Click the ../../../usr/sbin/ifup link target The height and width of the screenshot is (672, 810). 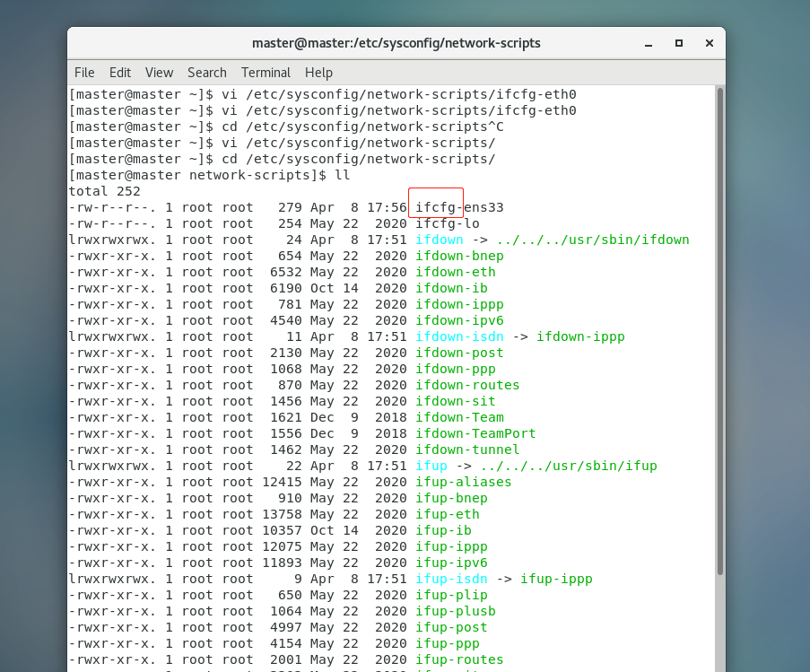[x=568, y=466]
